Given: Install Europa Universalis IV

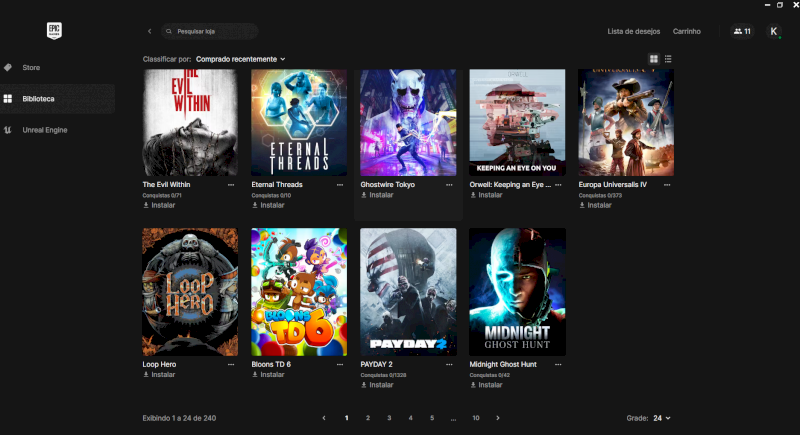Looking at the screenshot, I should 595,205.
